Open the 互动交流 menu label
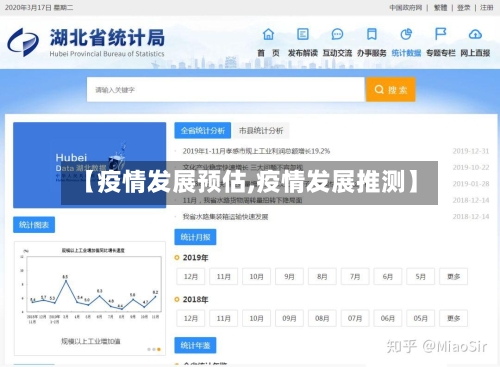This screenshot has width=500, height=367. (x=337, y=53)
